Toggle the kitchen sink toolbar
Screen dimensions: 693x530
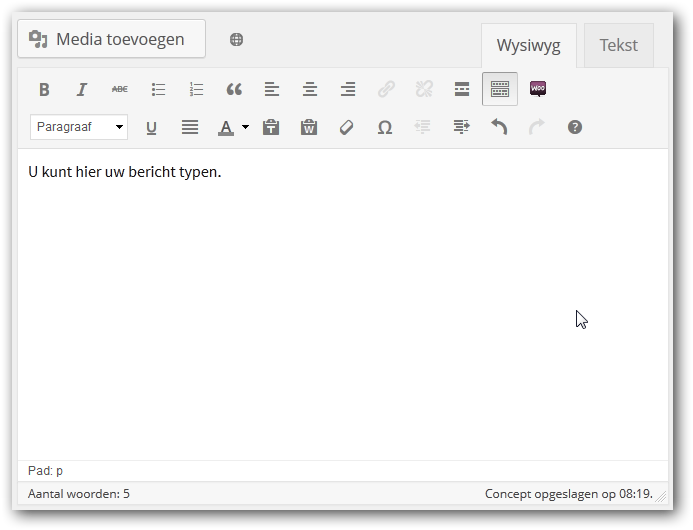[500, 89]
